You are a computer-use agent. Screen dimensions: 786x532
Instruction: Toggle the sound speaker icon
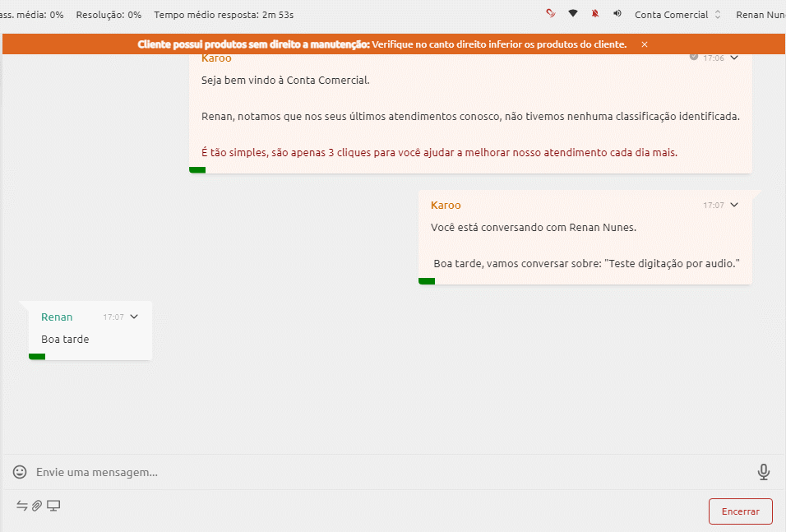click(x=617, y=13)
